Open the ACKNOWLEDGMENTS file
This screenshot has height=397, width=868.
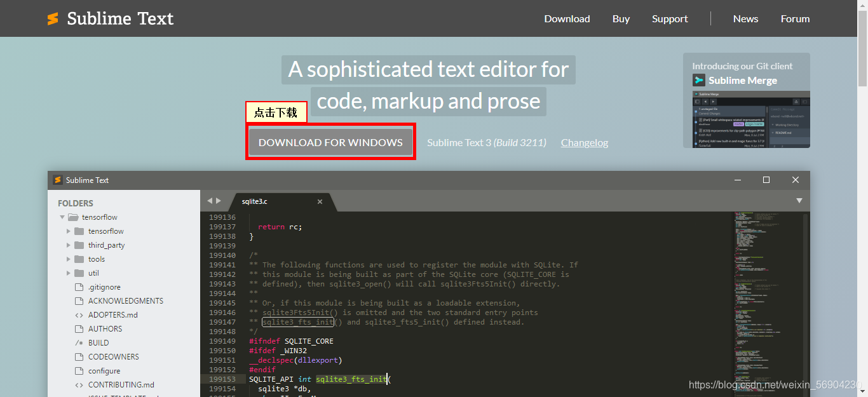pyautogui.click(x=126, y=301)
